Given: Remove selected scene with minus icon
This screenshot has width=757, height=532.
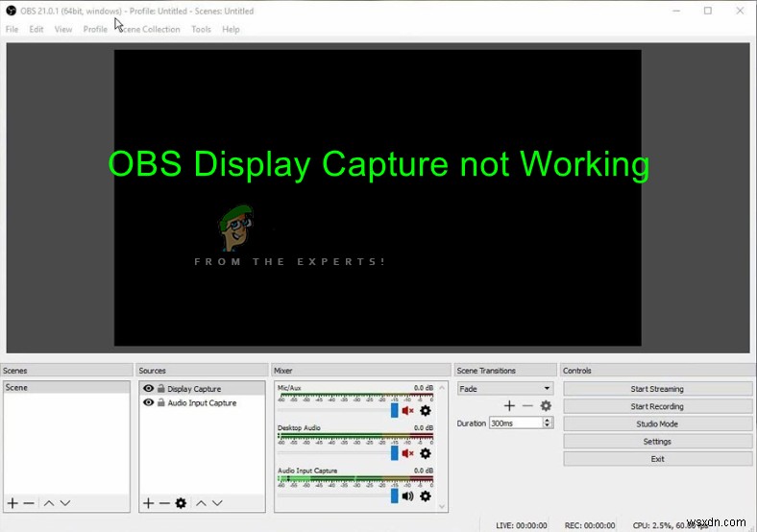Looking at the screenshot, I should (x=29, y=503).
